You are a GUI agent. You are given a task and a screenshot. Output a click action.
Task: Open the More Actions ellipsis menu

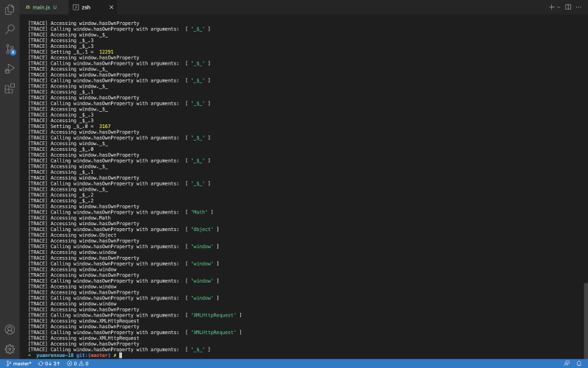click(579, 7)
